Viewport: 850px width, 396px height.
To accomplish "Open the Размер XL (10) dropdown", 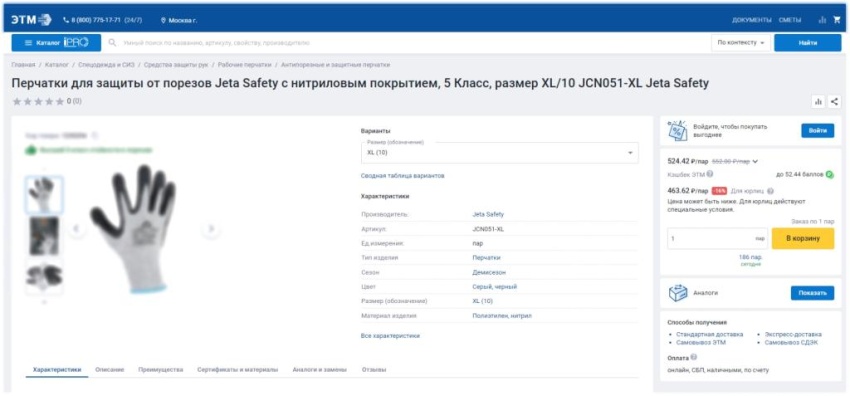I will (499, 153).
